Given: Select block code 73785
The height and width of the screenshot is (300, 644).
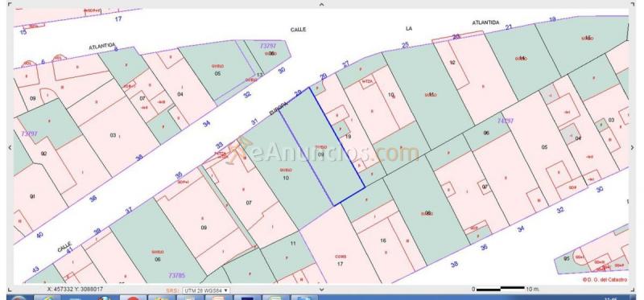Looking at the screenshot, I should [177, 275].
